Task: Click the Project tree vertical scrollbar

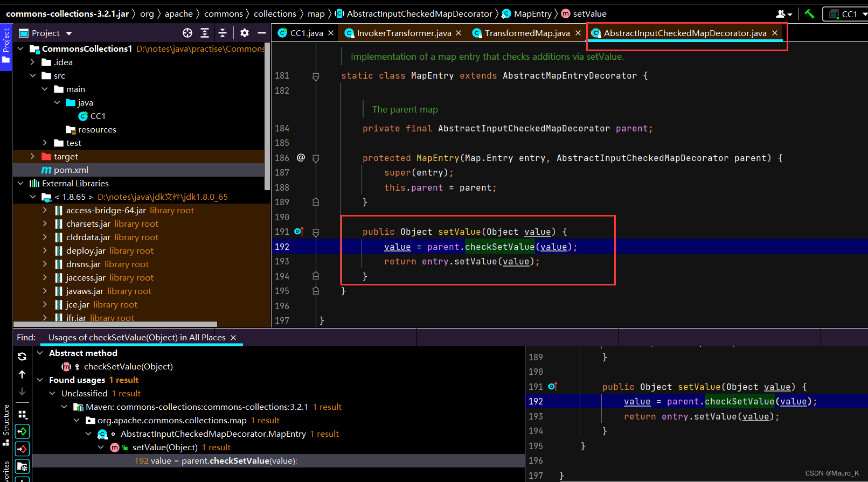Action: (267, 116)
